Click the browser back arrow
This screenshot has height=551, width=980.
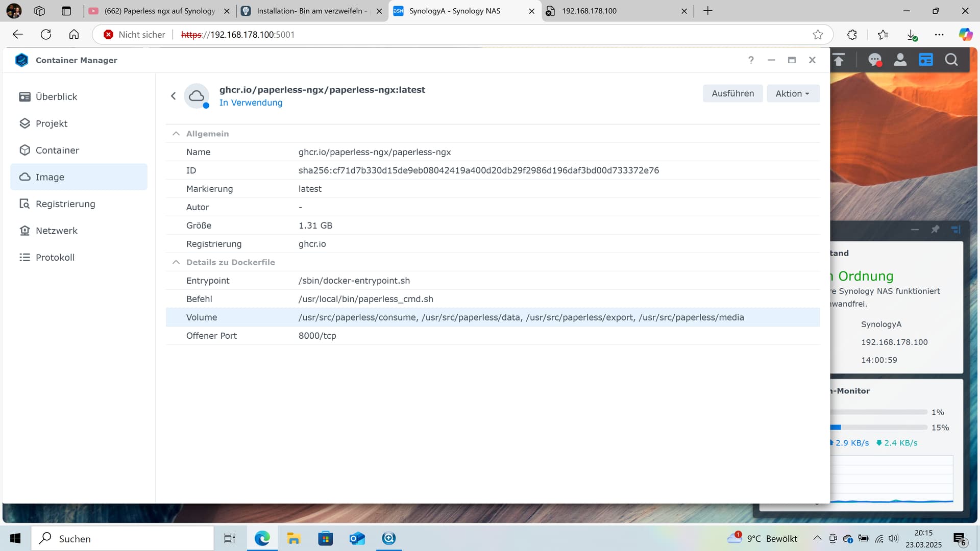pos(18,34)
